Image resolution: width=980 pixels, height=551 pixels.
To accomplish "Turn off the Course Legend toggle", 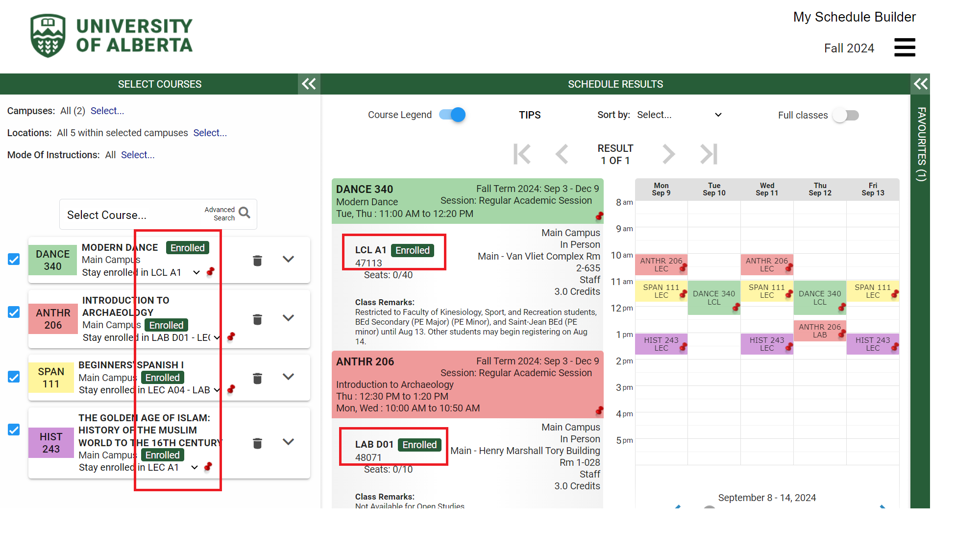I will [x=452, y=115].
